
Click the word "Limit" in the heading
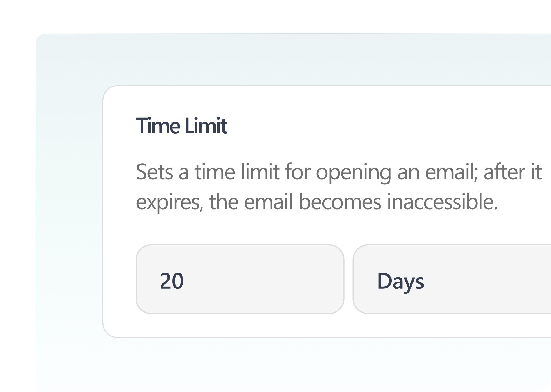(206, 126)
